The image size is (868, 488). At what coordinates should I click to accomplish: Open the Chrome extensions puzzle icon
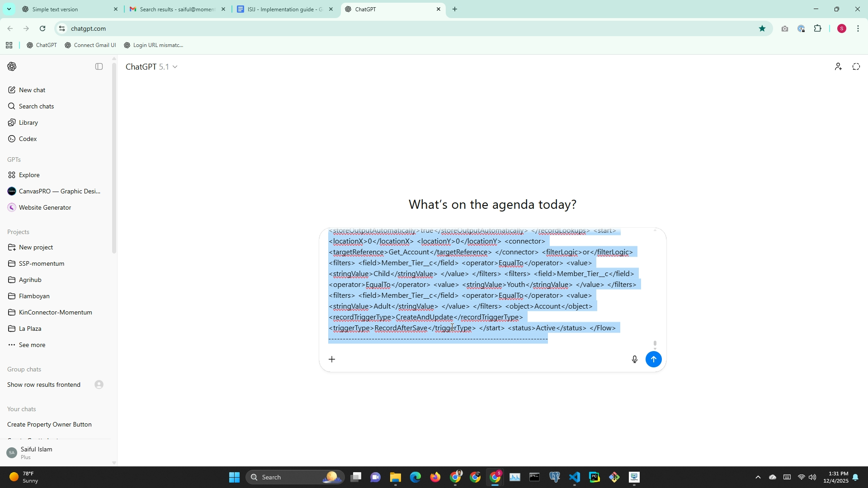(817, 28)
